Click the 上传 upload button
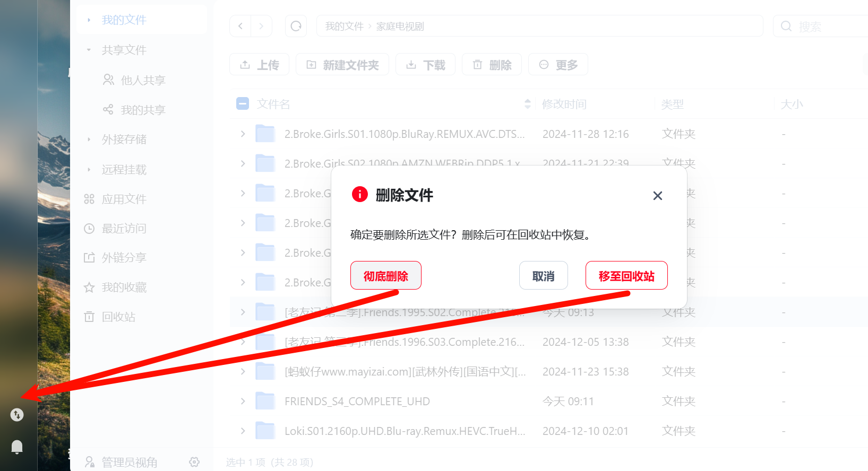868x471 pixels. coord(260,65)
